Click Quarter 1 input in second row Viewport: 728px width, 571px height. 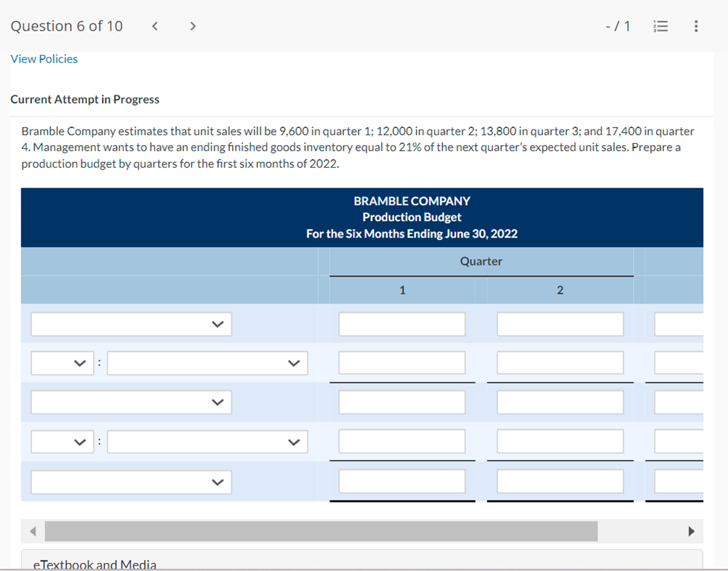tap(402, 363)
